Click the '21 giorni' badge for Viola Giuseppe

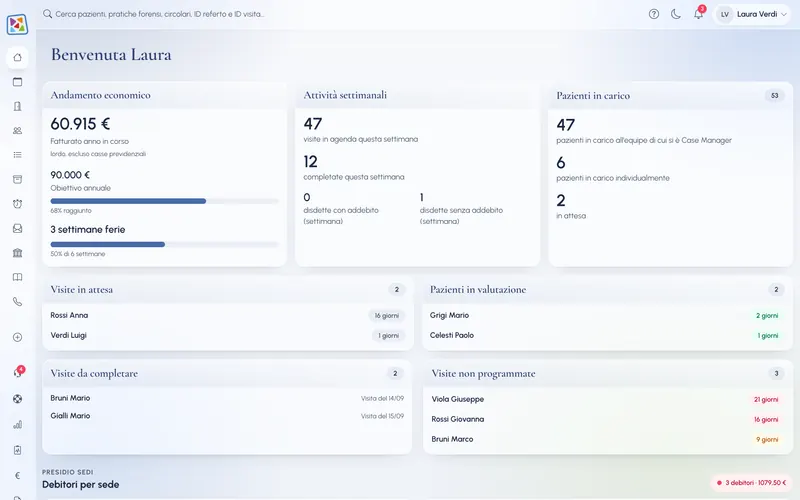(x=766, y=399)
